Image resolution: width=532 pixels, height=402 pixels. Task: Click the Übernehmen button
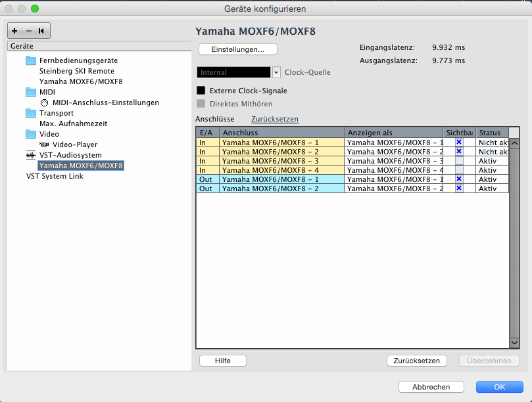click(x=489, y=361)
